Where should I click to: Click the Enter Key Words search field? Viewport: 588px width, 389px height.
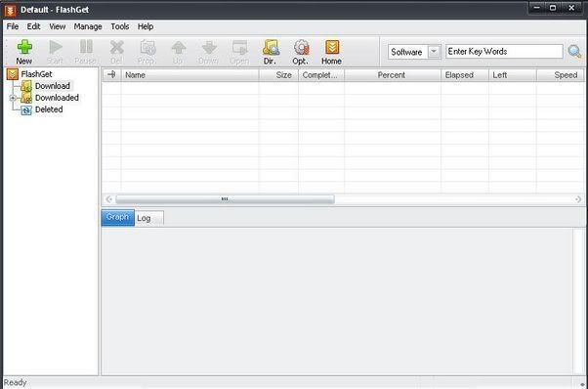pos(504,52)
